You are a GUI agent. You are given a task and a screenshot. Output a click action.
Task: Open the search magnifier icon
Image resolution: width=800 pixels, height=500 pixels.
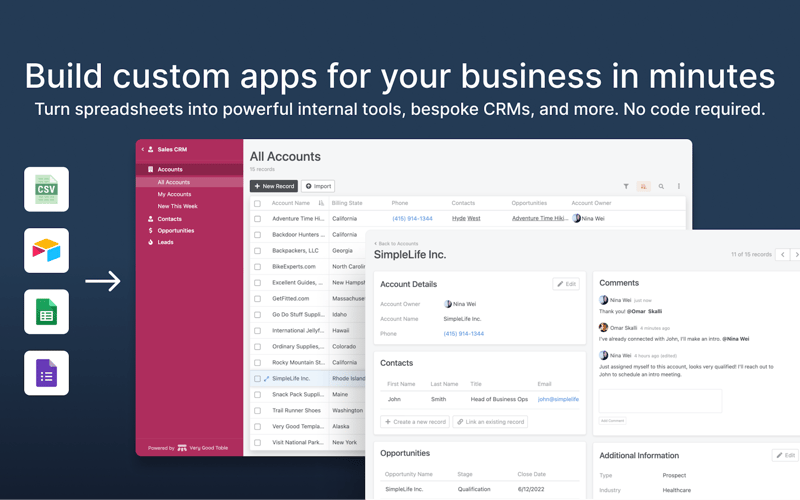tap(661, 186)
